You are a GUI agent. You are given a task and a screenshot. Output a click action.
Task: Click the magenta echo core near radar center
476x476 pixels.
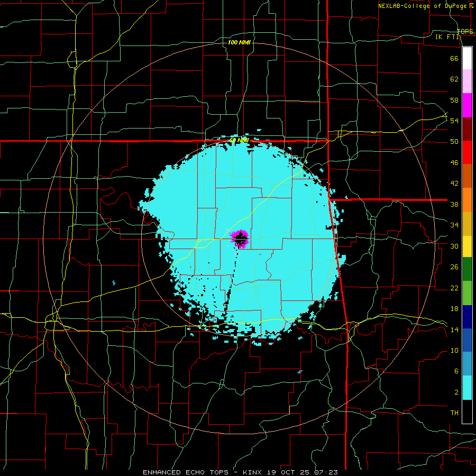coord(240,239)
